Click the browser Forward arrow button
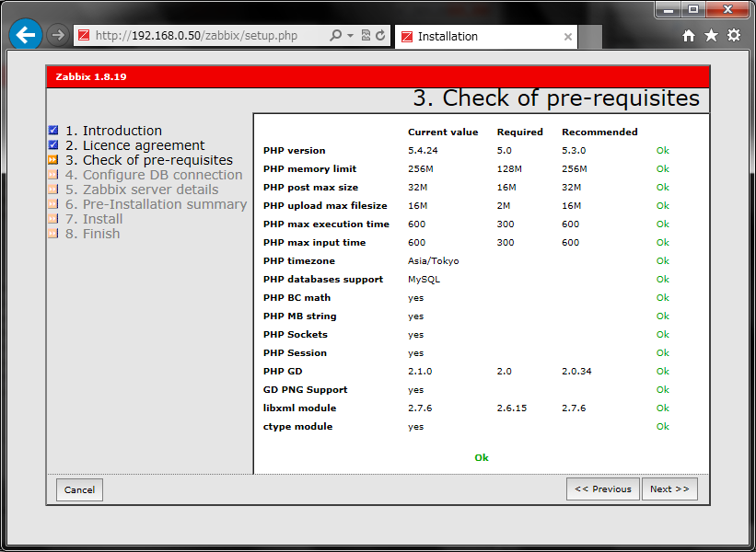The width and height of the screenshot is (756, 552). (58, 35)
